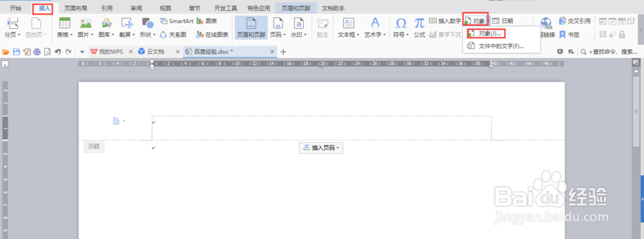Click the Open folder icon in quick toolbar
This screenshot has height=239, width=644.
point(6,52)
